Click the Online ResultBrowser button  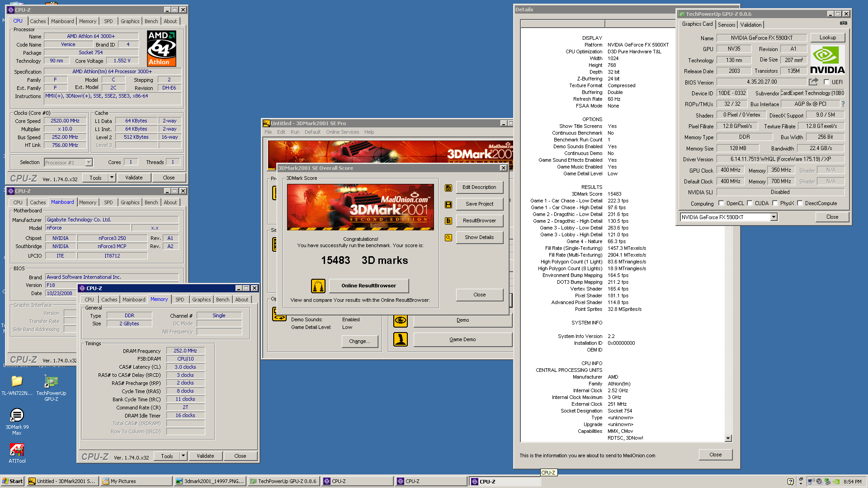(x=368, y=286)
